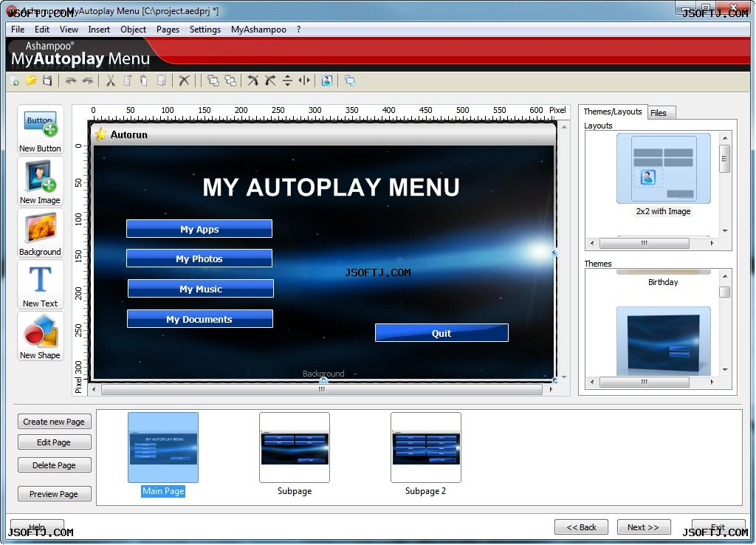Click the flip vertical arrows icon
The width and height of the screenshot is (756, 545).
tap(287, 80)
